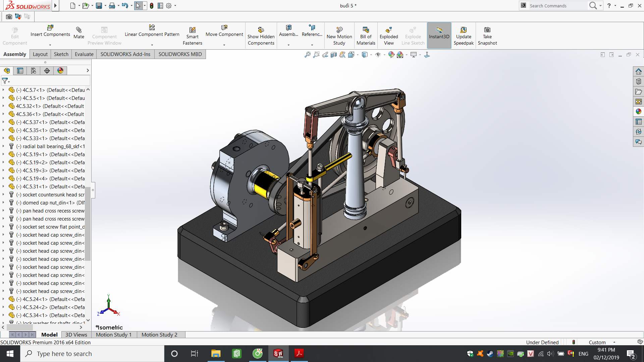Viewport: 644px width, 362px height.
Task: Click Smart Fasteners tool
Action: pyautogui.click(x=192, y=36)
